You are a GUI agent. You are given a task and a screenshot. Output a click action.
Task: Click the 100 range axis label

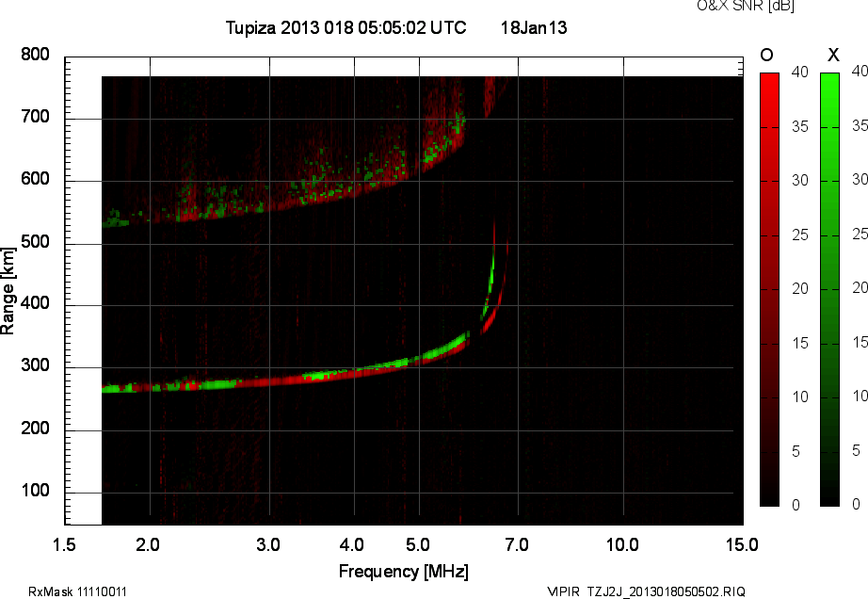(x=36, y=491)
